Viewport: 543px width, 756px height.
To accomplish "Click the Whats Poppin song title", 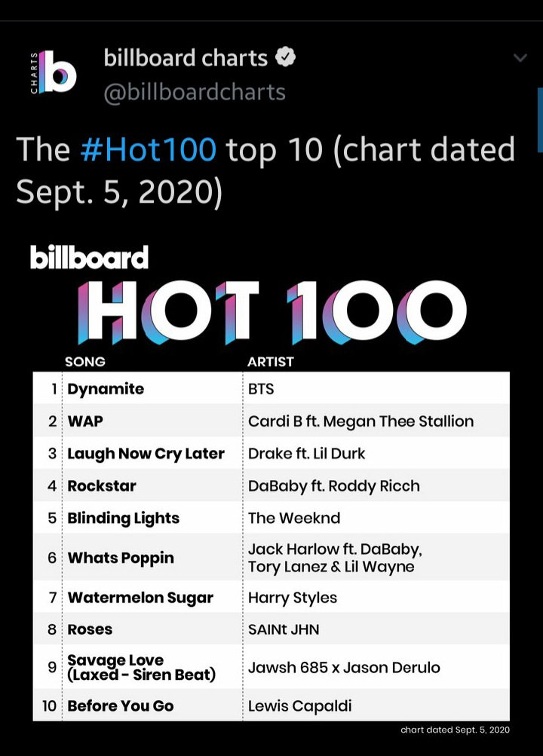I will [x=121, y=558].
